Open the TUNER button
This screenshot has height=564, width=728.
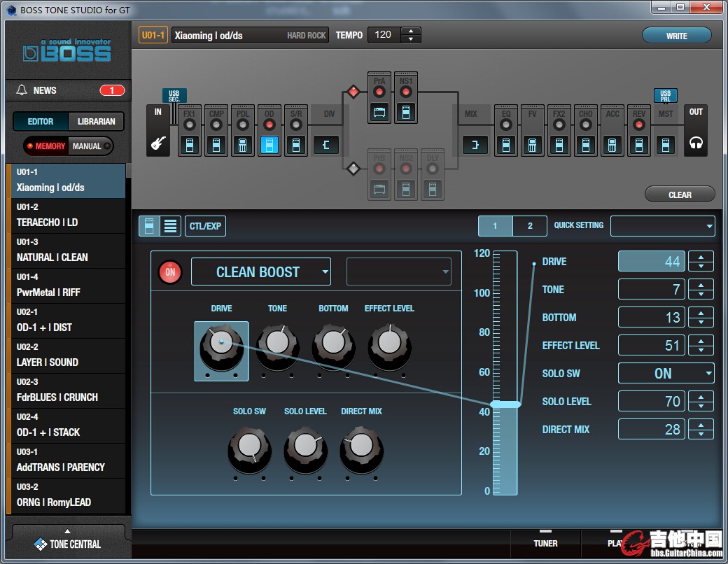pos(545,543)
